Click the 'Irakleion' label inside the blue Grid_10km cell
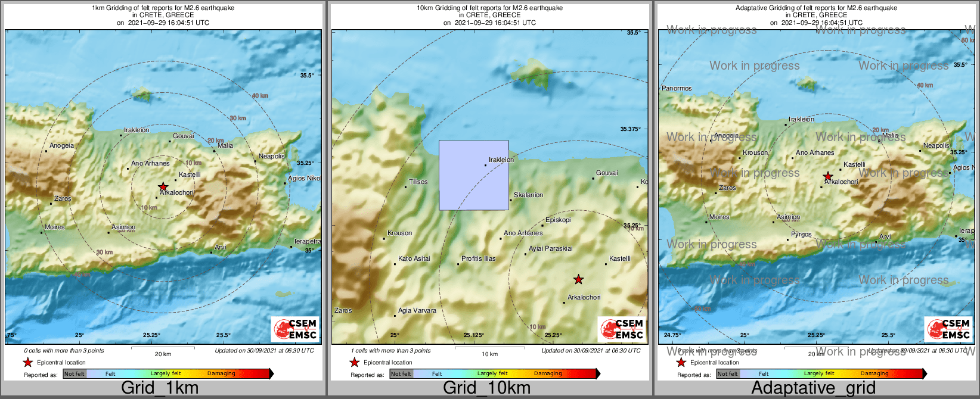 click(x=501, y=160)
